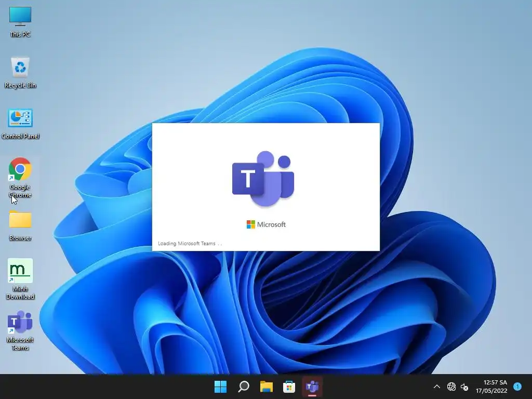This screenshot has height=399, width=532.
Task: Open Microsoft Store from taskbar
Action: (x=289, y=387)
